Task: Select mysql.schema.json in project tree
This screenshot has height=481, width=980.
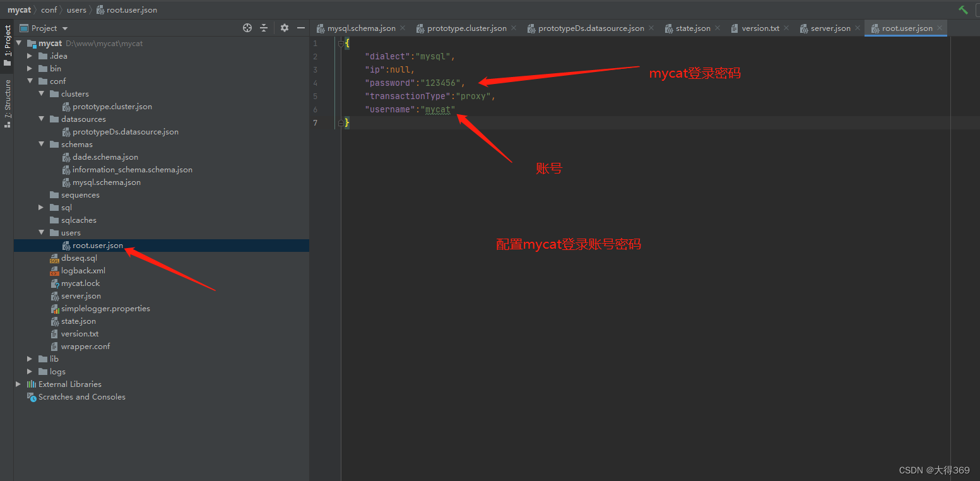Action: tap(106, 182)
